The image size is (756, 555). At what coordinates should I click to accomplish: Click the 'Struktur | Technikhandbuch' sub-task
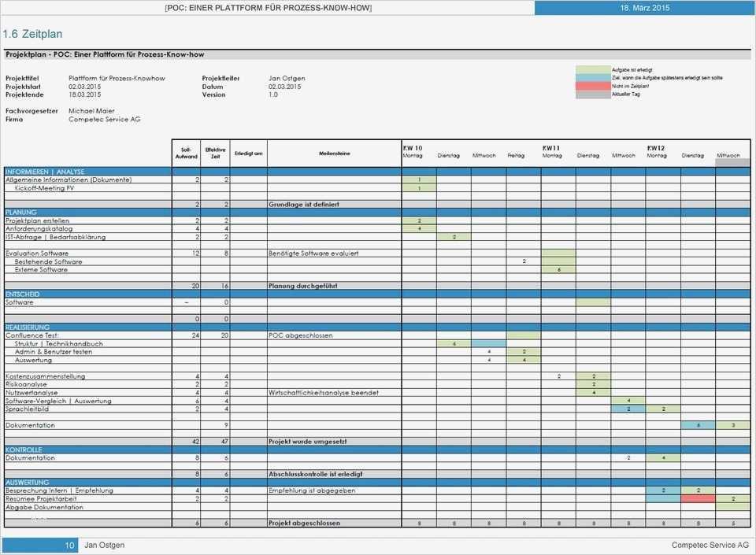pos(59,343)
